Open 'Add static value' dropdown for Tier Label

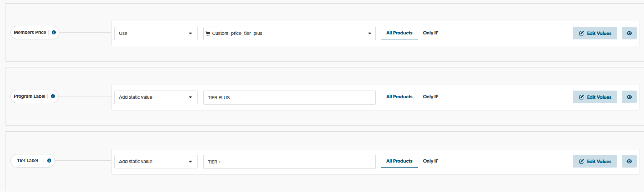[156, 161]
